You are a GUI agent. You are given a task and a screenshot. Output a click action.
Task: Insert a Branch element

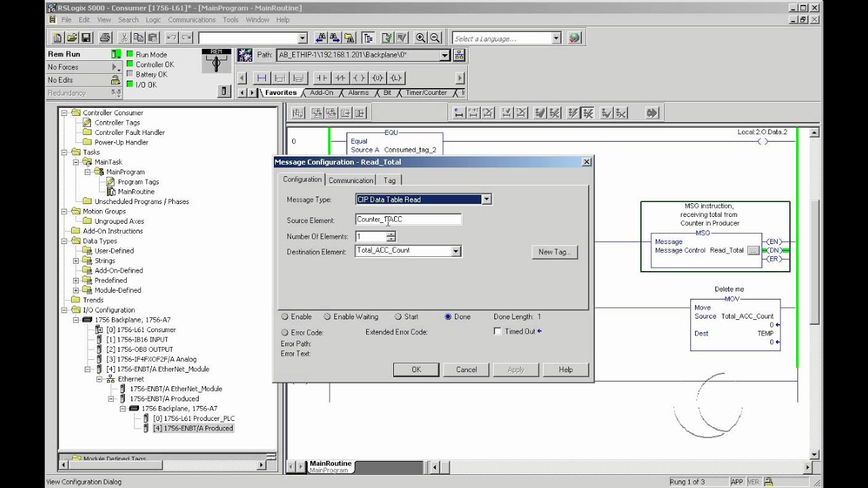pyautogui.click(x=280, y=78)
